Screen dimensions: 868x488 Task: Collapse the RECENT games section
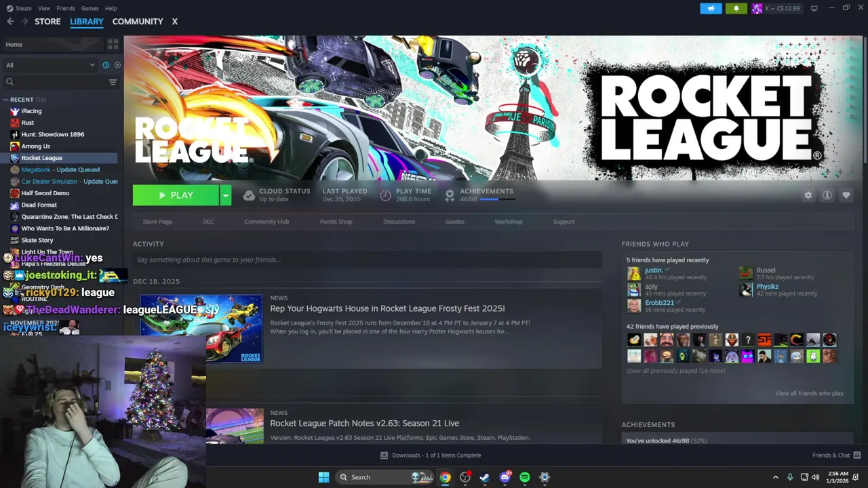[6, 100]
